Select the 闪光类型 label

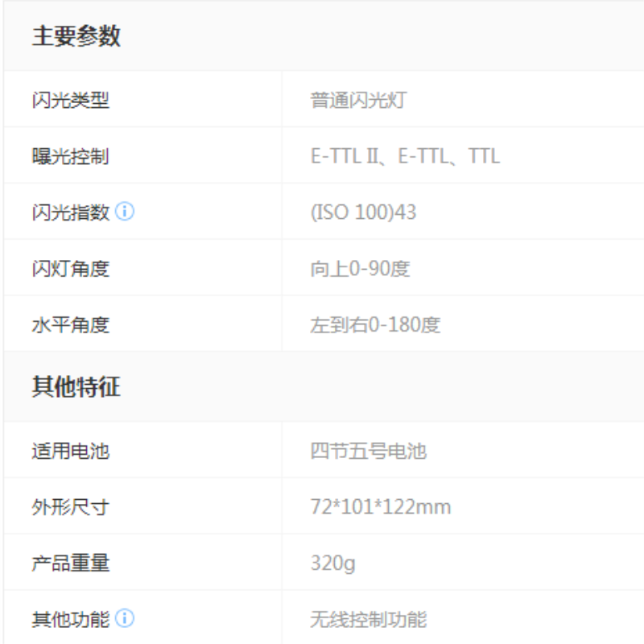70,100
